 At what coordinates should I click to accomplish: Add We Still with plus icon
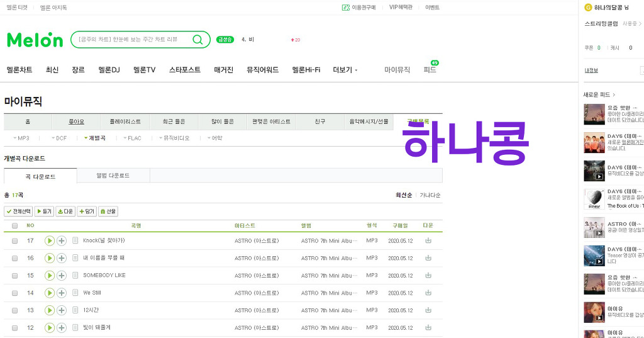(x=62, y=293)
